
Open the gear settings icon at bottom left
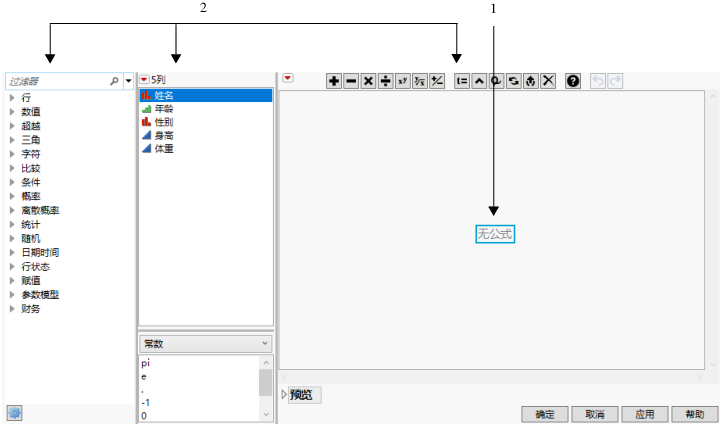15,413
